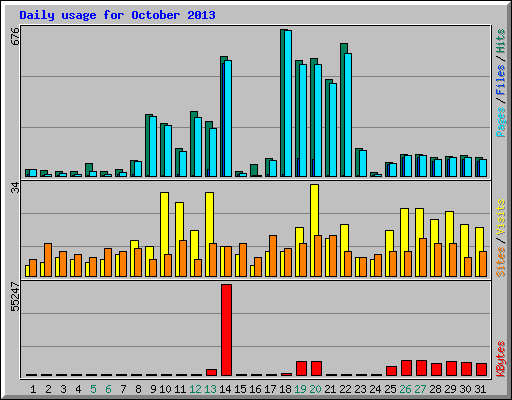Click day 25 on the x-axis
512x400 pixels.
(390, 389)
